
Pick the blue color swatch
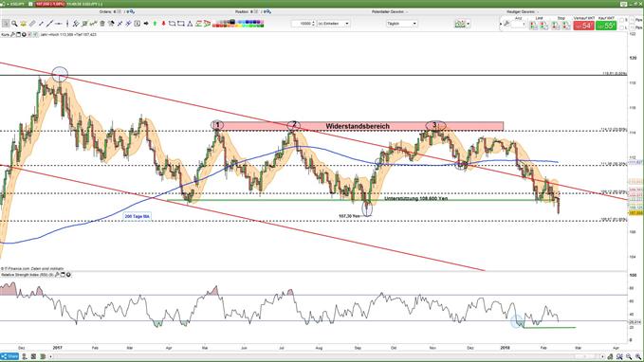coord(248,22)
